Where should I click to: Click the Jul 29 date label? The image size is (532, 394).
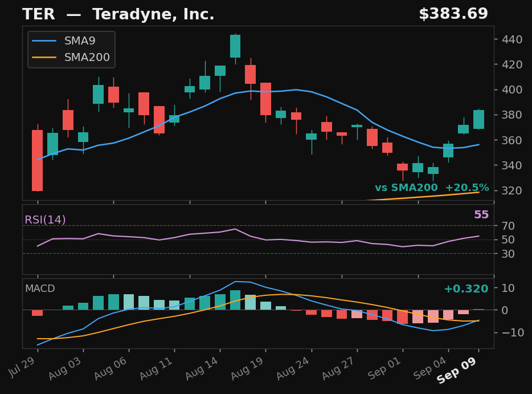(22, 367)
